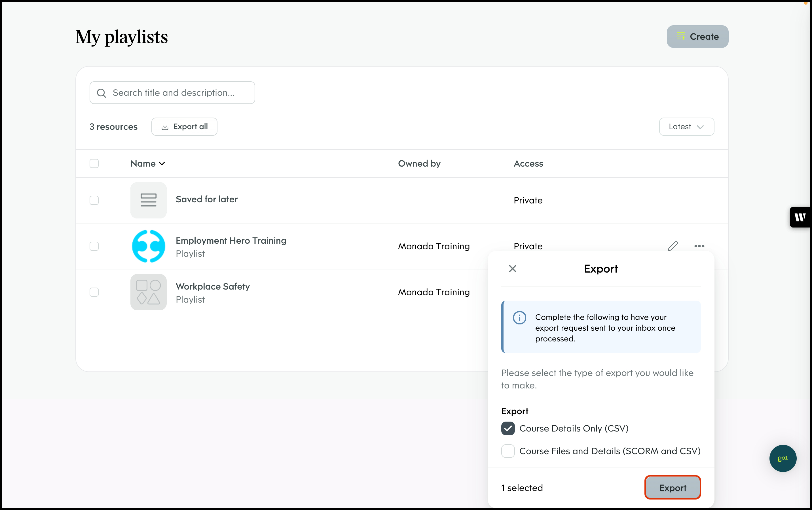The image size is (812, 510).
Task: Click the Employment Hero Training playlist logo
Action: (x=148, y=246)
